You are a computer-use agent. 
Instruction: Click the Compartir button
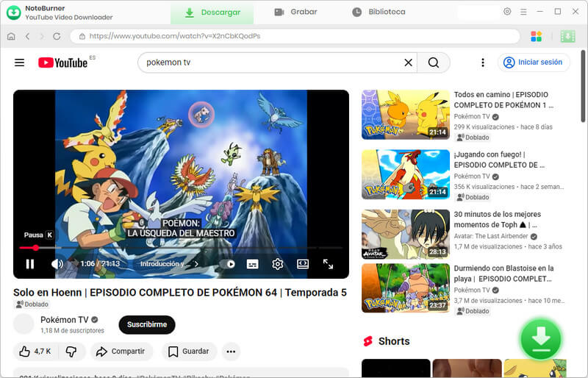click(121, 352)
